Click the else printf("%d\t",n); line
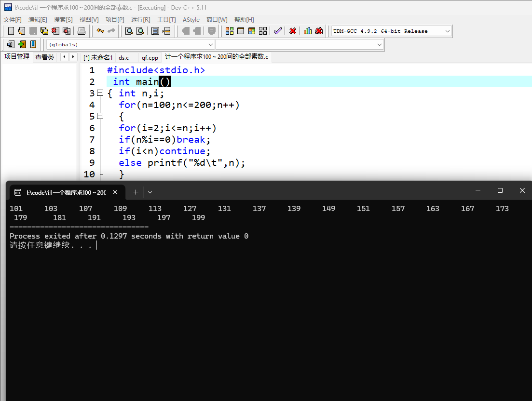Viewport: 532px width, 401px height. (182, 162)
